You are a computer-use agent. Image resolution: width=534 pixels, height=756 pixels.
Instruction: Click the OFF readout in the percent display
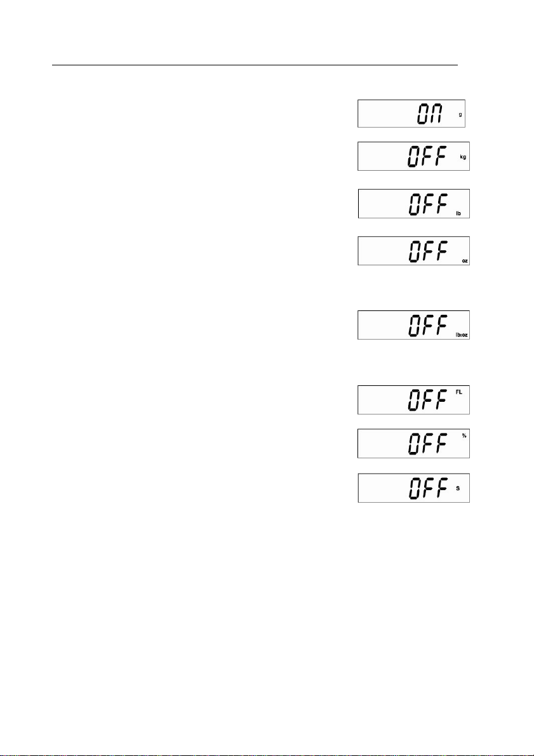click(x=428, y=444)
